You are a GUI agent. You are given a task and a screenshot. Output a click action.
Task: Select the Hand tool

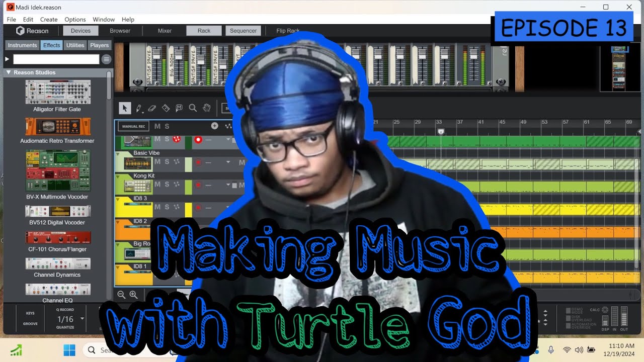206,108
